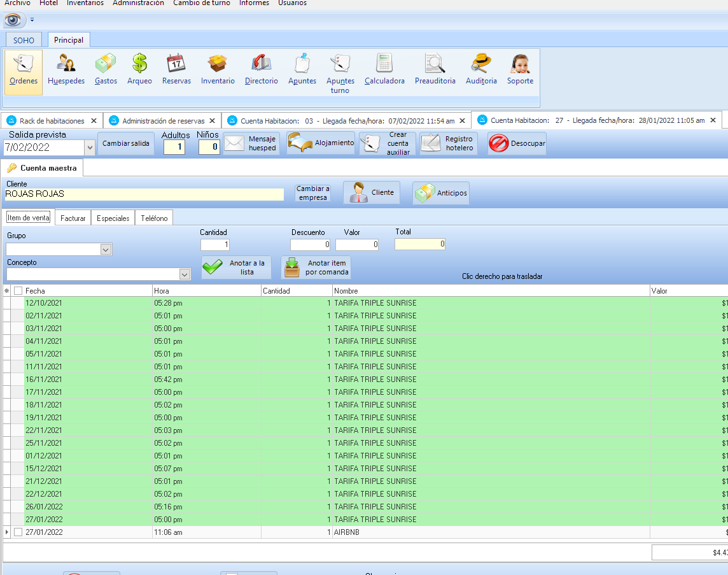Open the Auditoria hat icon

pos(481,64)
